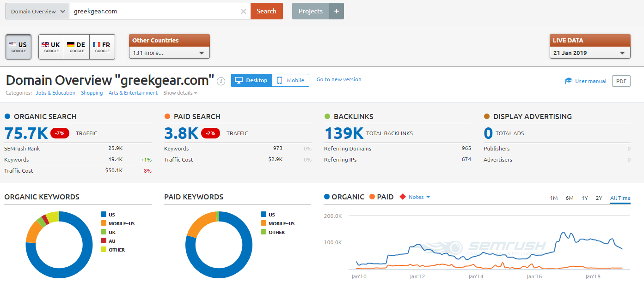Open the Jobs & Education category link

coord(55,93)
